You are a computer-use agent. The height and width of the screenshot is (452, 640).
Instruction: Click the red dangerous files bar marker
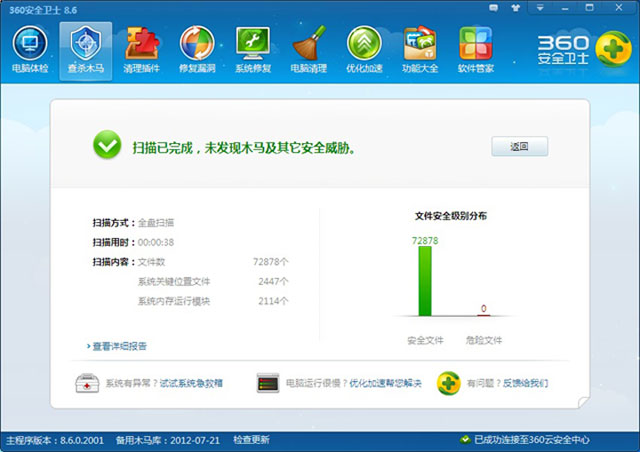[x=484, y=315]
